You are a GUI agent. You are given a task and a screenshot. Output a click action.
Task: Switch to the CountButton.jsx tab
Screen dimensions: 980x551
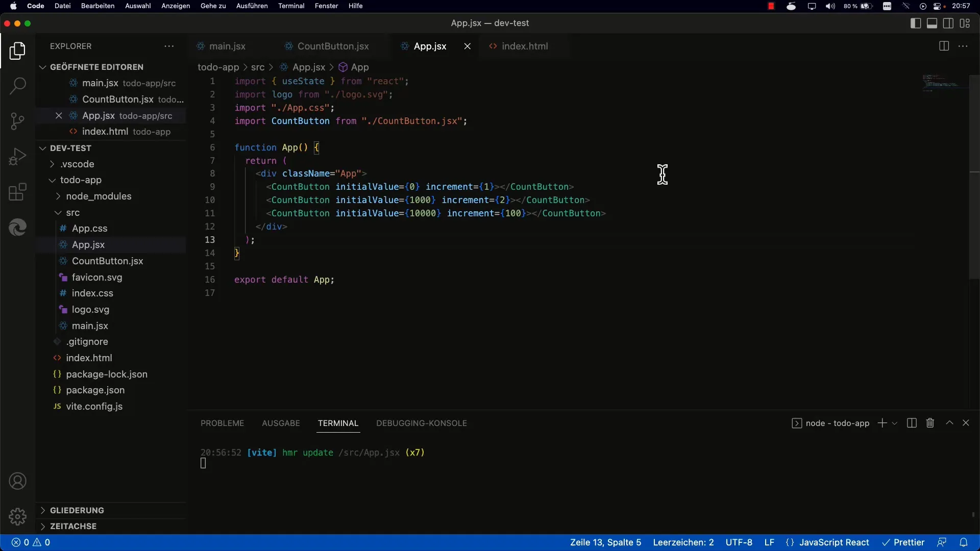click(333, 46)
